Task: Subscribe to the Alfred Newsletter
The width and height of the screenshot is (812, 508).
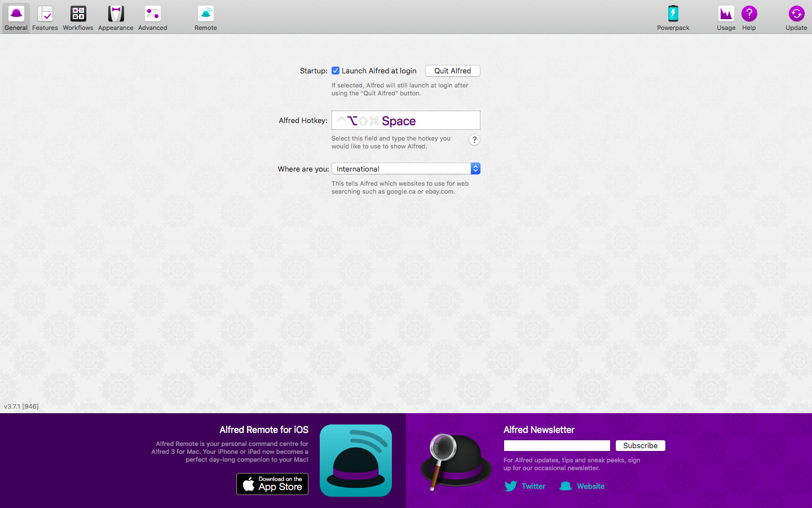Action: (640, 445)
